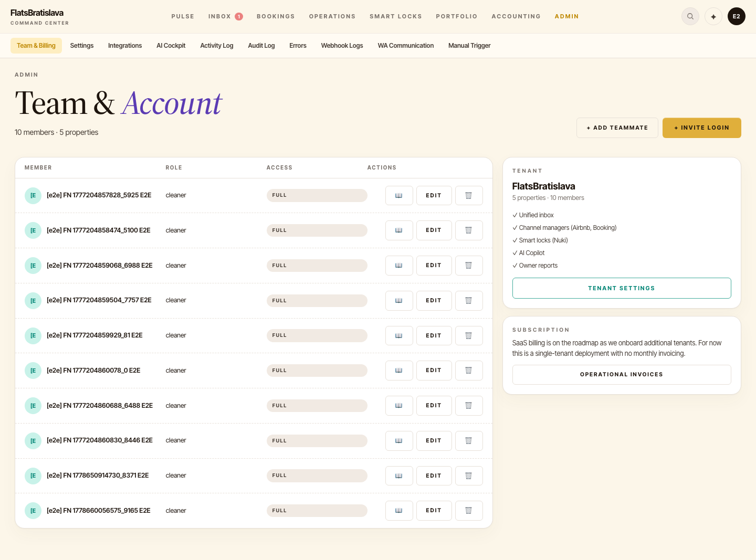The height and width of the screenshot is (560, 756).
Task: Click cleaner role of member 1777204860830_8446
Action: click(x=176, y=440)
